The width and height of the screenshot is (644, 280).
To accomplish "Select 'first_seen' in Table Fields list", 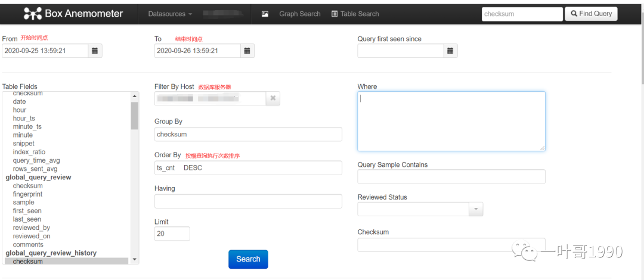I will [x=27, y=211].
